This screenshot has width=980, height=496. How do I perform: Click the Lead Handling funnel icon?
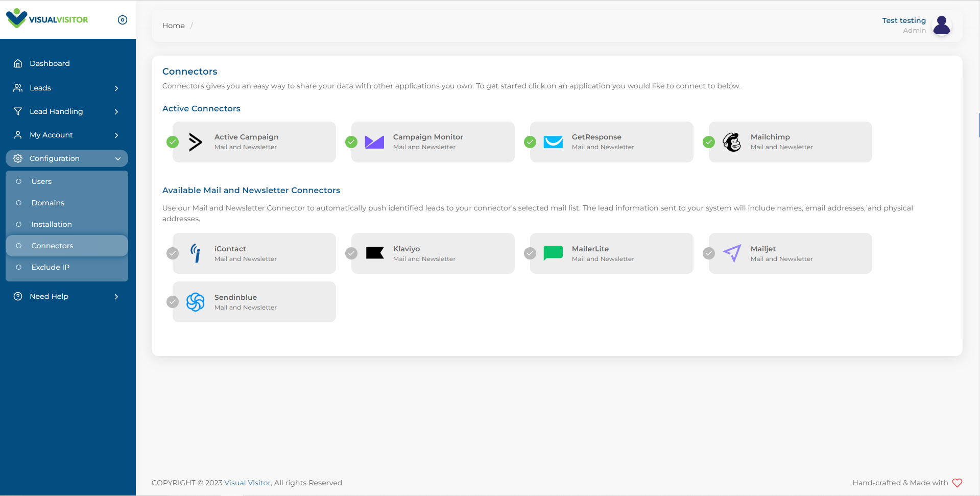[18, 111]
